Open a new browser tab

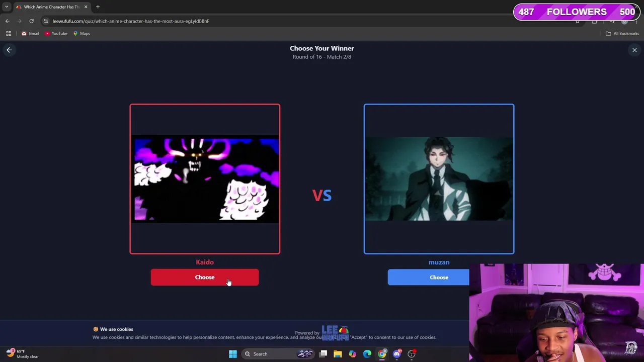click(98, 7)
